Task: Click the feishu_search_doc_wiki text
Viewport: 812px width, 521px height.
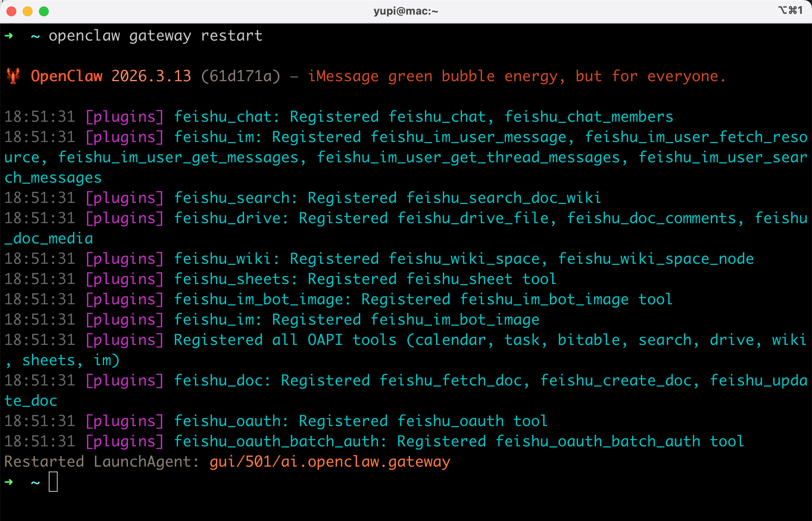Action: [503, 198]
